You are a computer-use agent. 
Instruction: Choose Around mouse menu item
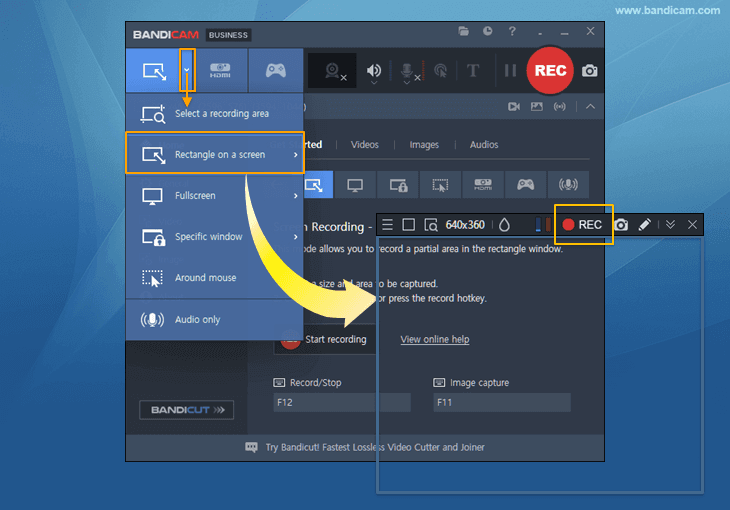[x=215, y=278]
